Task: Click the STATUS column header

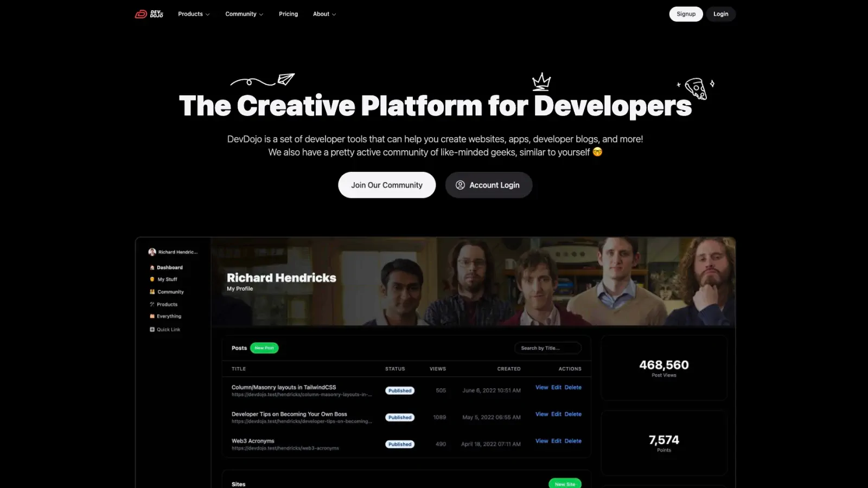Action: pos(395,369)
